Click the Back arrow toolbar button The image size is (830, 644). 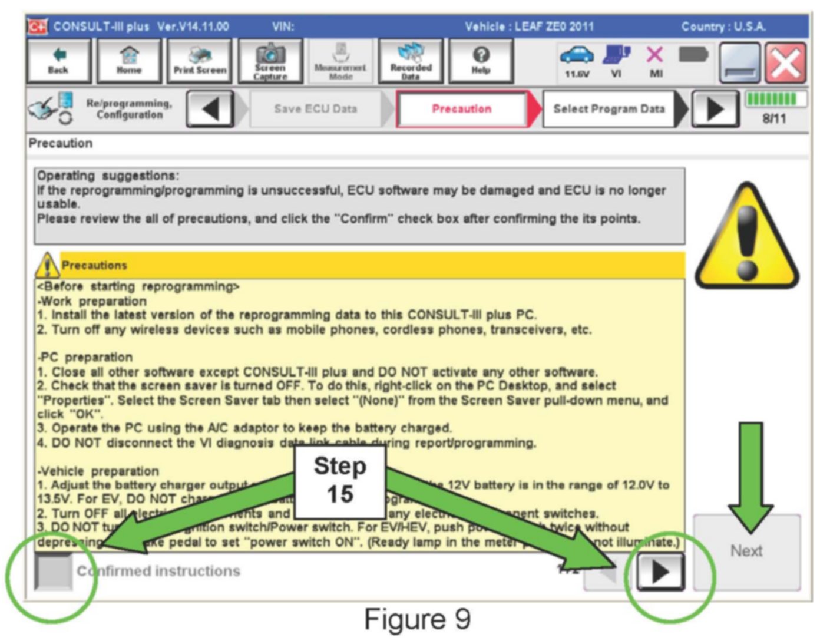point(58,61)
